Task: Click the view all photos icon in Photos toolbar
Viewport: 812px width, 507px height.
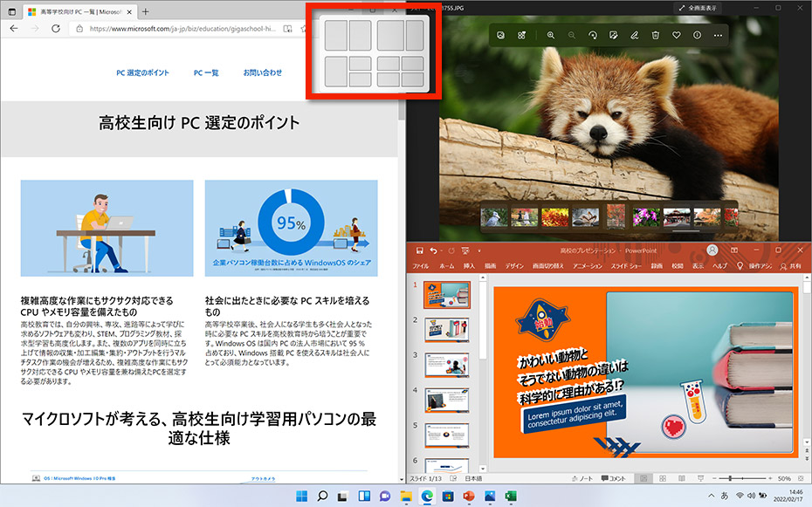Action: coord(501,35)
